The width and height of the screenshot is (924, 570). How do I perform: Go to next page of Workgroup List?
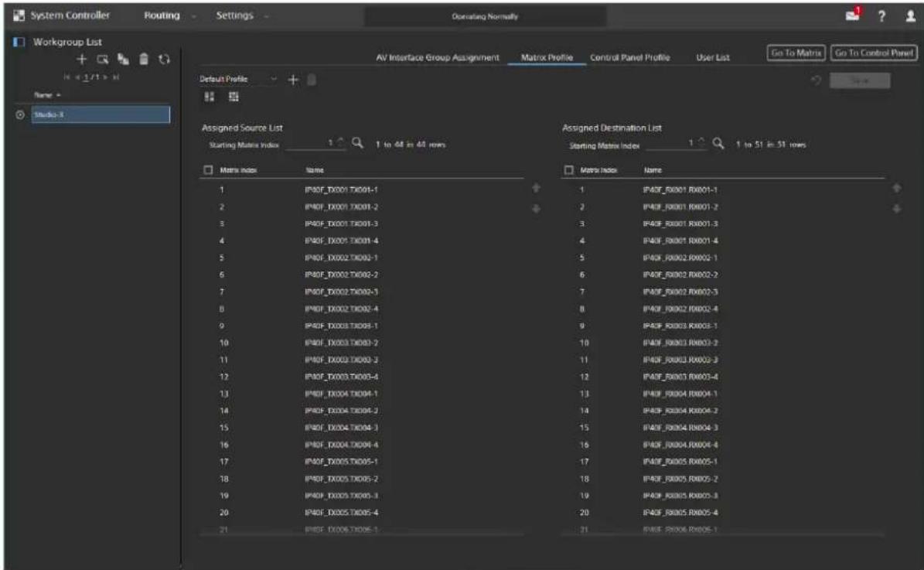point(105,77)
